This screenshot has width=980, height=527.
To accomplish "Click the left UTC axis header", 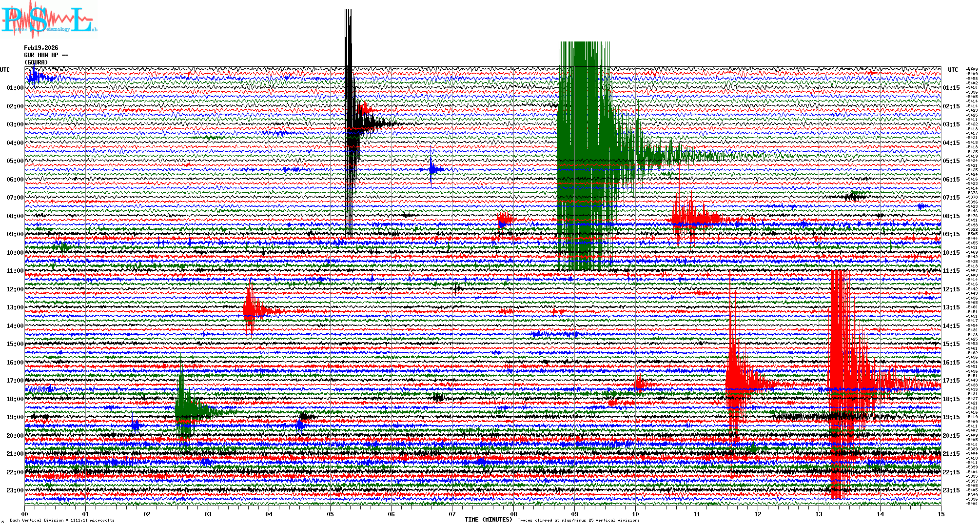I will click(5, 70).
